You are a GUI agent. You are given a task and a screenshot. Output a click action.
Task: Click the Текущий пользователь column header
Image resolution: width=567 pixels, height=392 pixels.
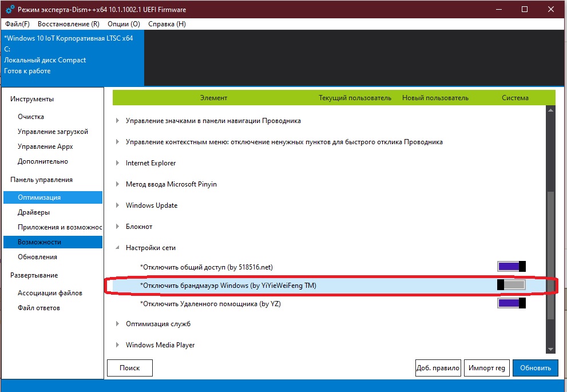pyautogui.click(x=355, y=98)
